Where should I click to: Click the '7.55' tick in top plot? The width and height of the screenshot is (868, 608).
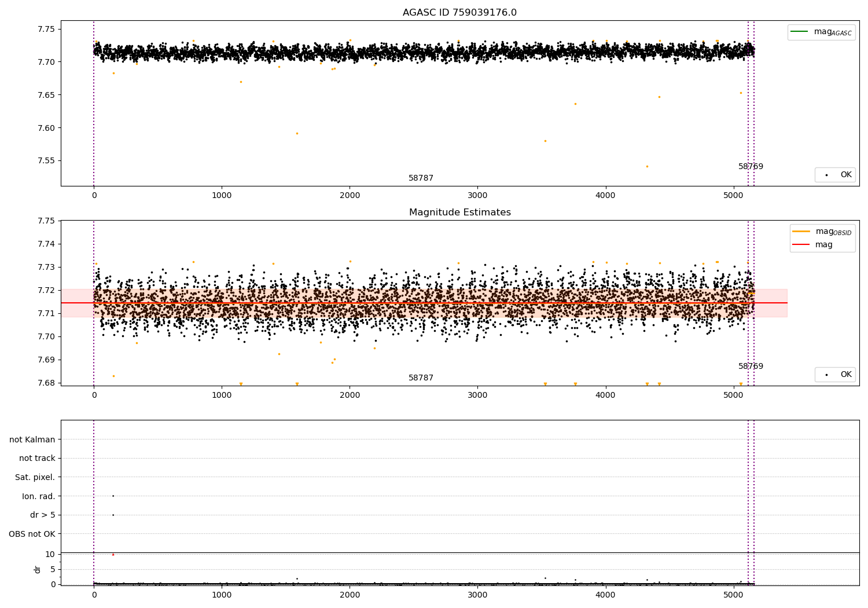pos(46,161)
